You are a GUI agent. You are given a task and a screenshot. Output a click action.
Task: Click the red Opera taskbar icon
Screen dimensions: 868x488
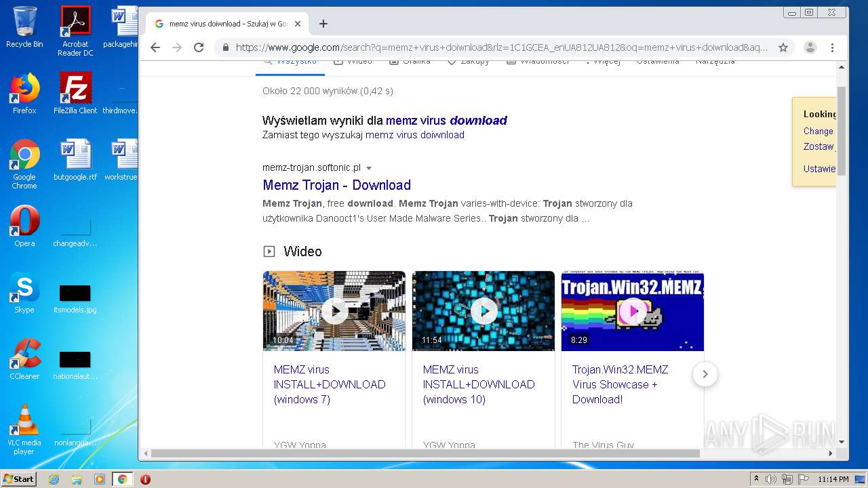145,479
